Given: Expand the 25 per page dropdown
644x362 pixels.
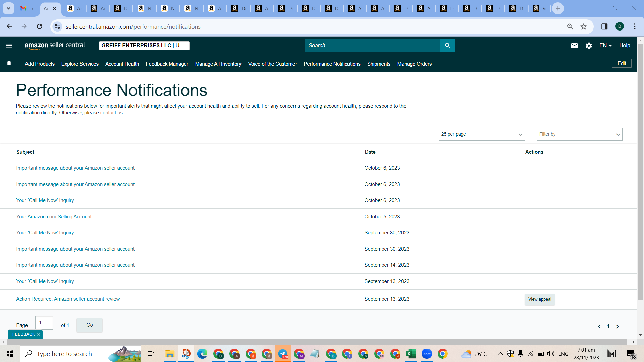Looking at the screenshot, I should coord(482,134).
